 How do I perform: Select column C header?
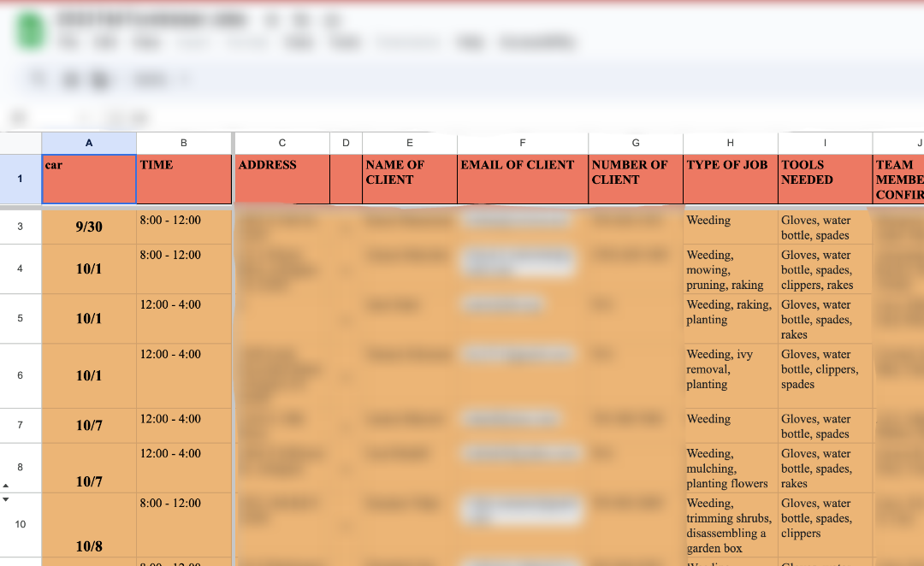point(282,143)
